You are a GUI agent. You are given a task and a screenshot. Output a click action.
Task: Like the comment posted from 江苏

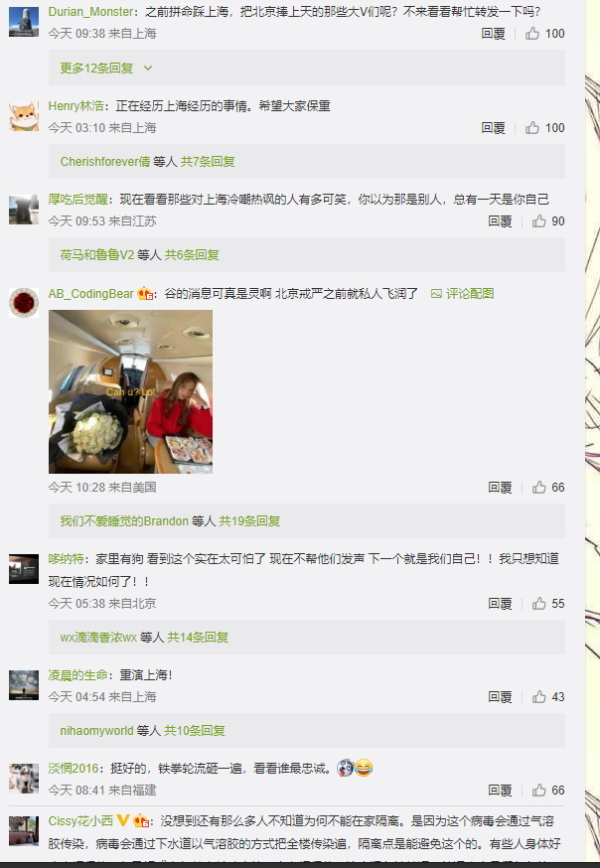tap(539, 221)
